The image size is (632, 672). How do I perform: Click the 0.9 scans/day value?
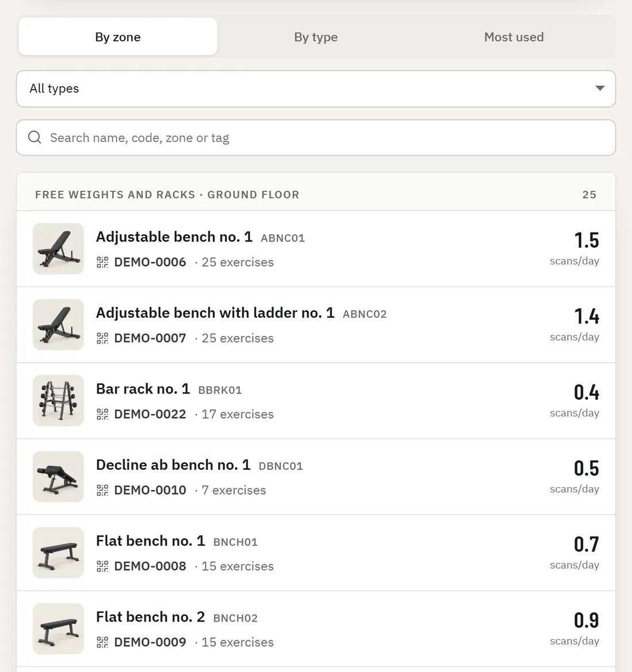click(587, 620)
